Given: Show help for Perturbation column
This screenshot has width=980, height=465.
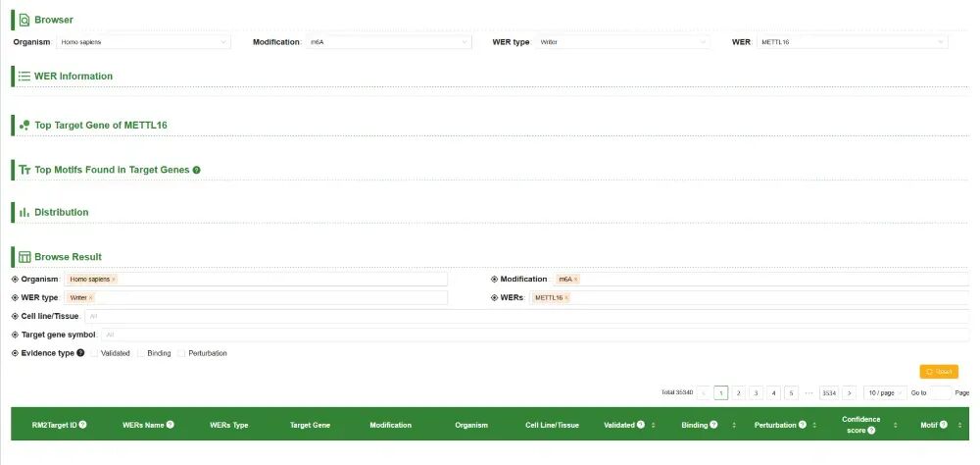Looking at the screenshot, I should pyautogui.click(x=802, y=425).
